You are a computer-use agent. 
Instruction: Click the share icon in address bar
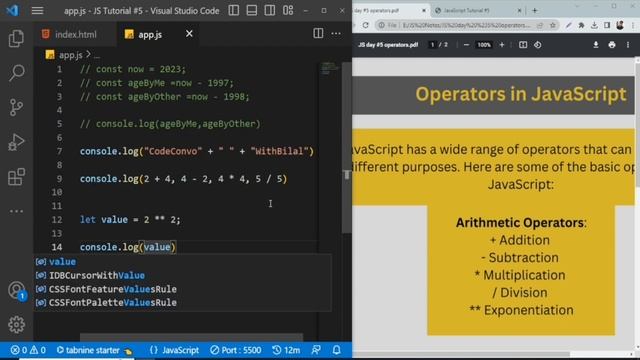pos(540,25)
